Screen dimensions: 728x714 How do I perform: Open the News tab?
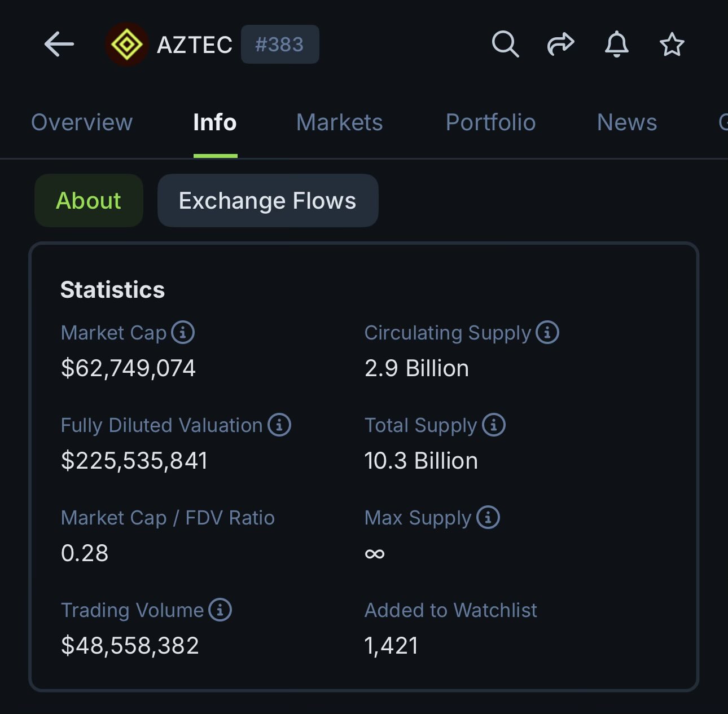click(627, 122)
